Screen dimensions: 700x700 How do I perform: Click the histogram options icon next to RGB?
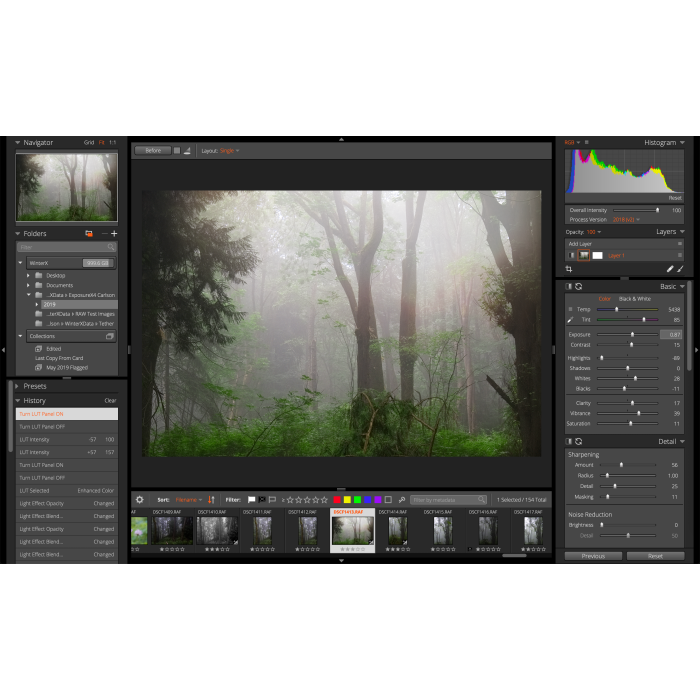(x=587, y=142)
